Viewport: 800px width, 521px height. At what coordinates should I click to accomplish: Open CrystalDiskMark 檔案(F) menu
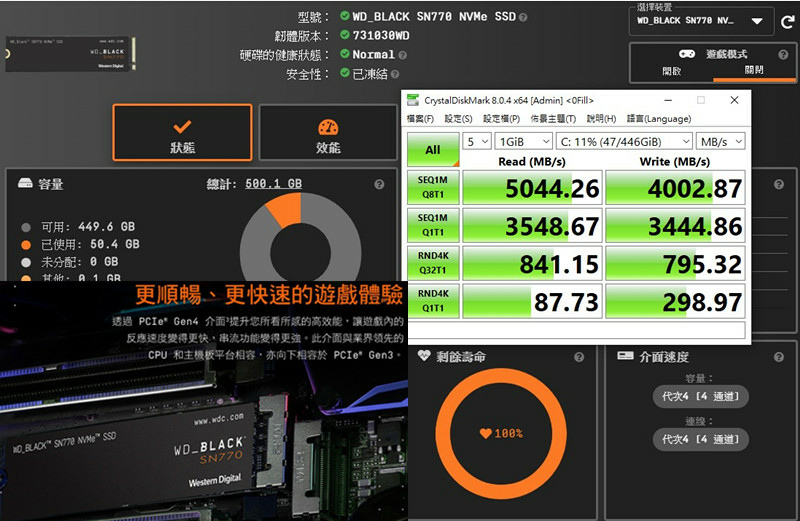[420, 118]
